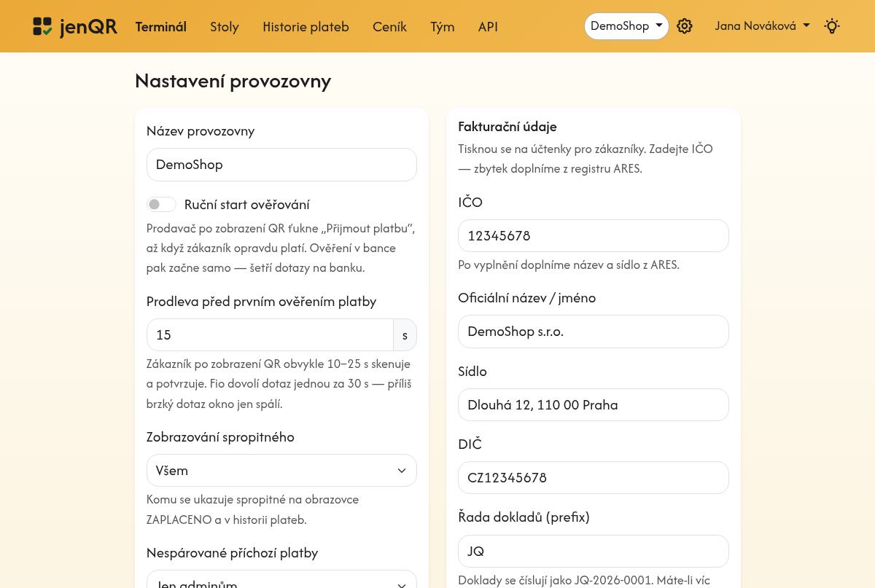Toggle the Ruční start ověřování switch
This screenshot has width=875, height=588.
pos(161,205)
